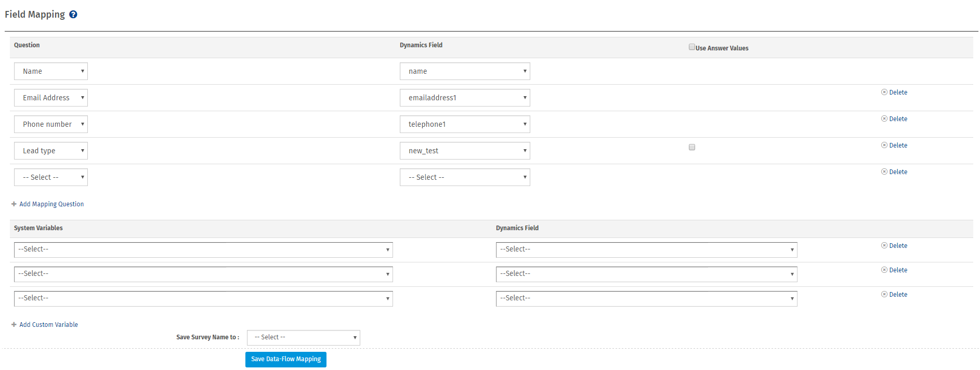Click delete icon on Email Address row

pos(884,92)
